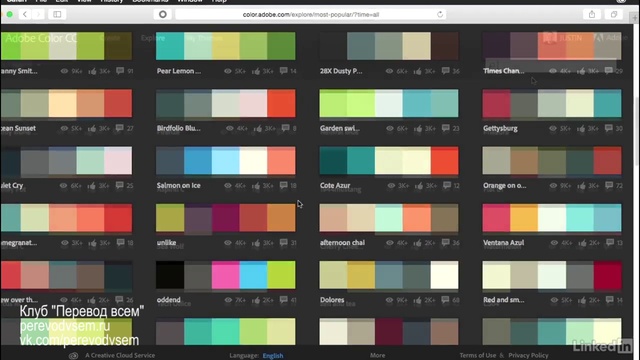Image resolution: width=640 pixels, height=360 pixels.
Task: Click the address bar showing color.adobe.com
Action: pyautogui.click(x=310, y=14)
